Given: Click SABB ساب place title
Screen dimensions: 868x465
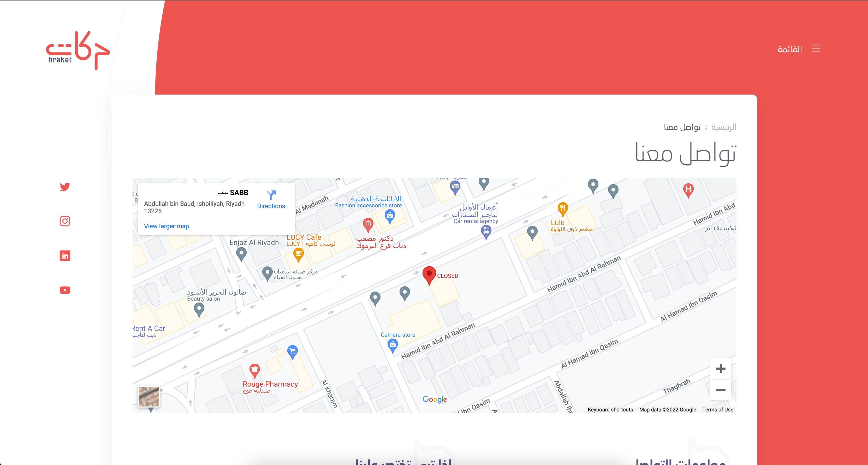Looking at the screenshot, I should [x=233, y=193].
